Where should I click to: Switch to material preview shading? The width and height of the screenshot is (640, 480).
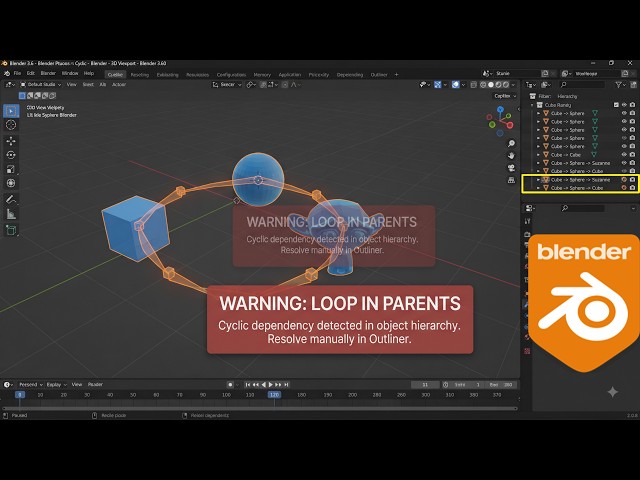(498, 84)
